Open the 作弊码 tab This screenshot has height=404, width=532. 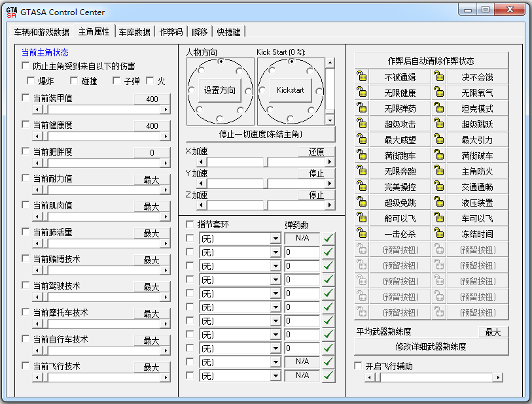click(x=171, y=32)
